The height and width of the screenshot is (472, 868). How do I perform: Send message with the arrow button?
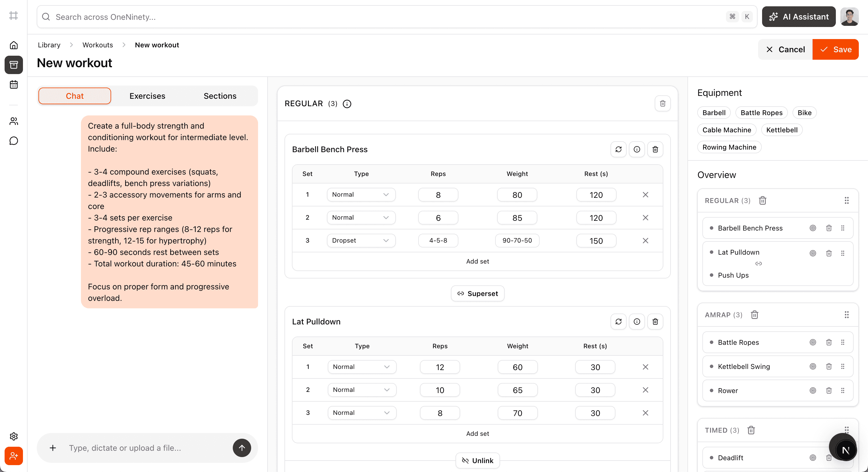(x=242, y=448)
